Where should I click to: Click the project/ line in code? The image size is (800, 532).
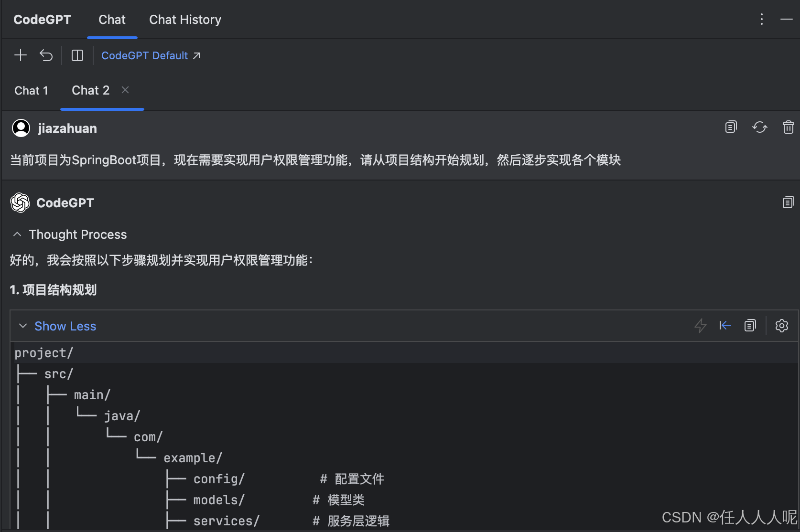[x=44, y=353]
